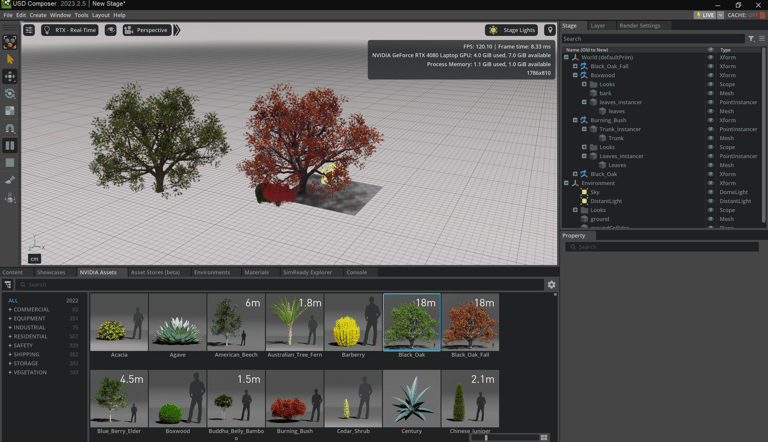Collapse the Burning_Bush tree node

click(x=575, y=120)
